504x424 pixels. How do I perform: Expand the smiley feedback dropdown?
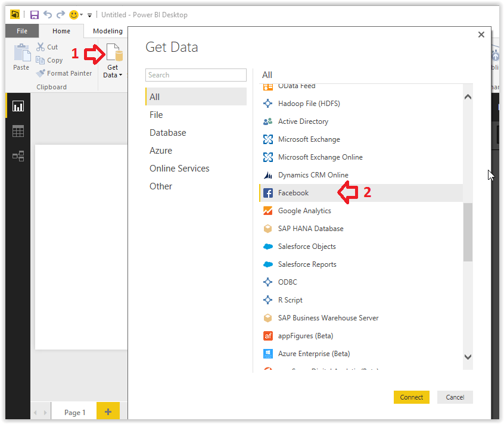pyautogui.click(x=81, y=15)
